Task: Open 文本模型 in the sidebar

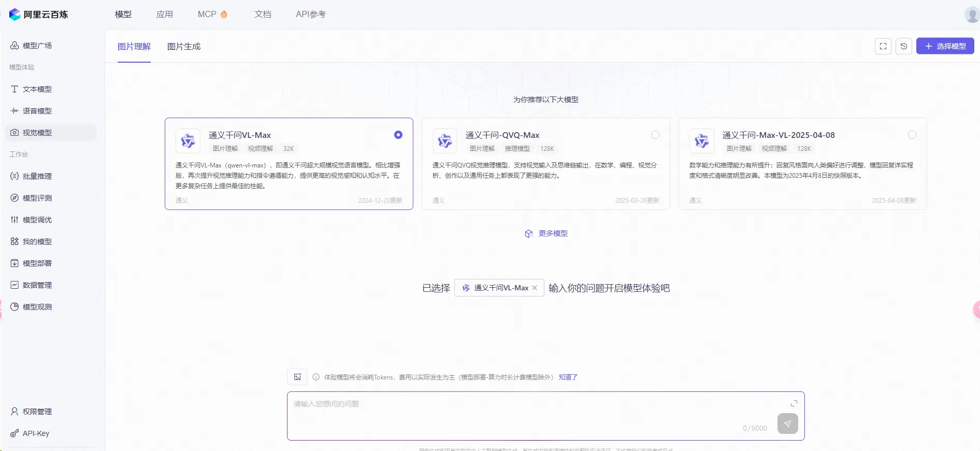Action: (51, 89)
